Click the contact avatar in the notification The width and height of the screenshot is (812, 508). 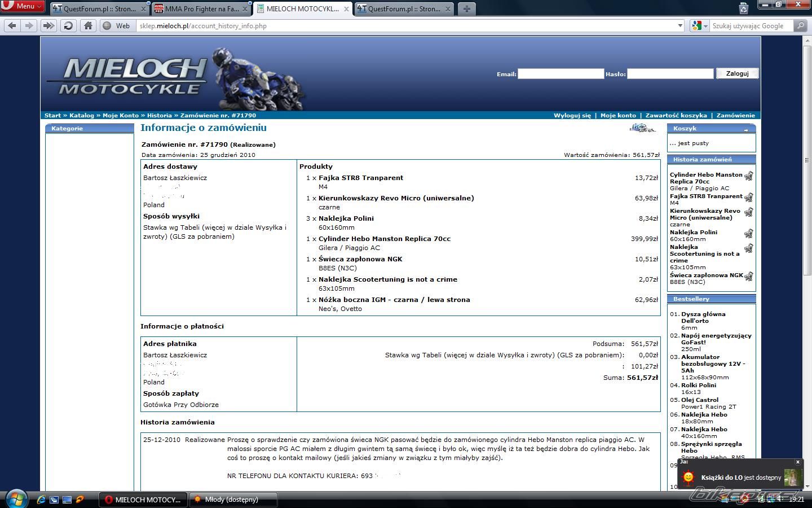click(x=793, y=478)
